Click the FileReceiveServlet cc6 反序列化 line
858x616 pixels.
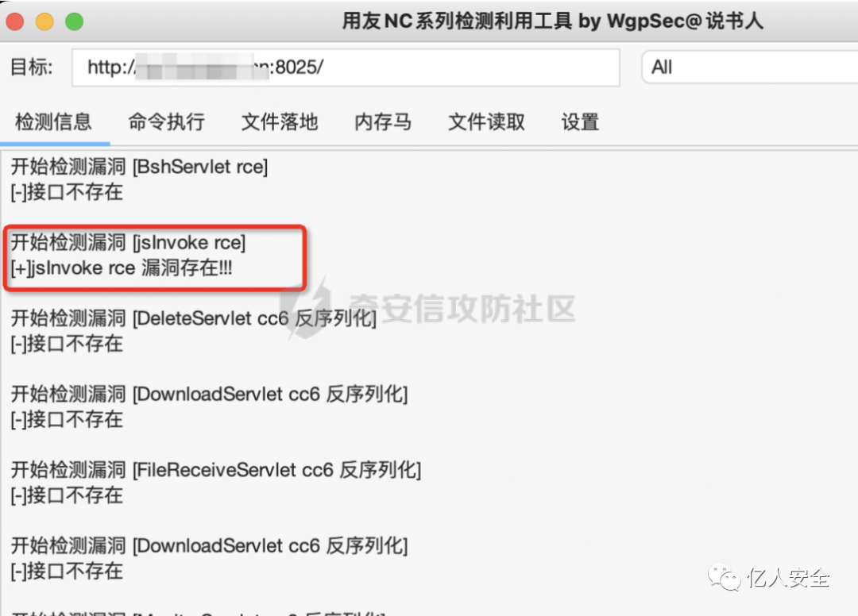pyautogui.click(x=216, y=469)
